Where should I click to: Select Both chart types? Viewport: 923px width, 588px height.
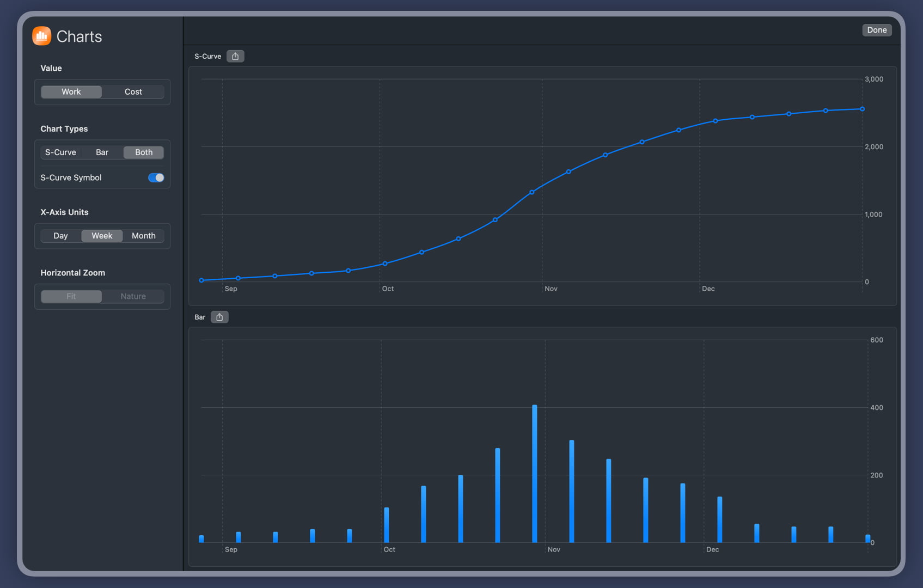(144, 152)
